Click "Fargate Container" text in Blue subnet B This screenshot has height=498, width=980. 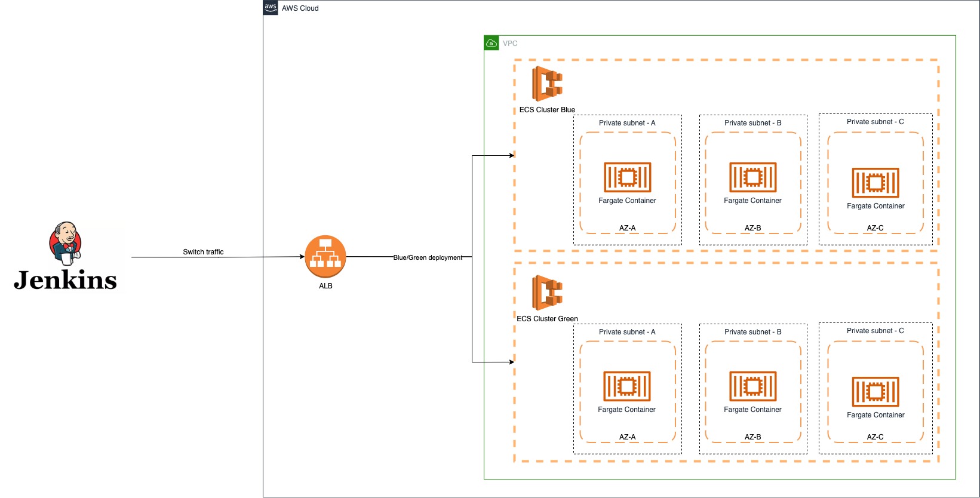tap(753, 201)
